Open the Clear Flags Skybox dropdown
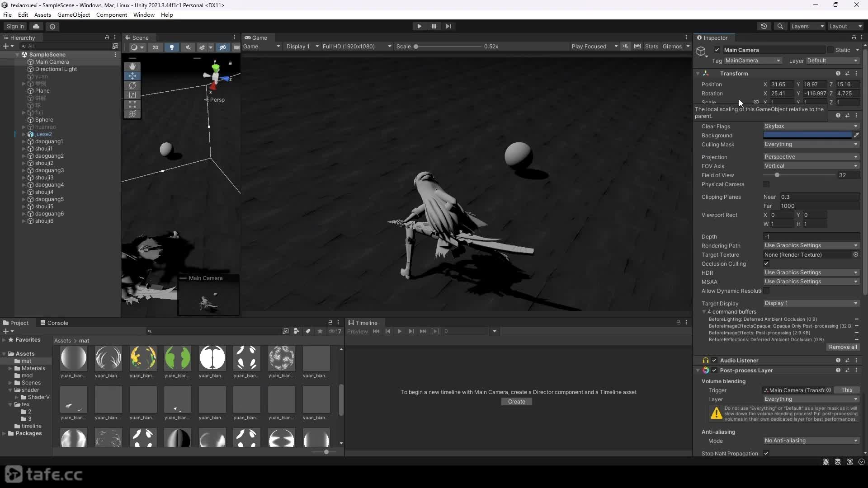 tap(811, 126)
